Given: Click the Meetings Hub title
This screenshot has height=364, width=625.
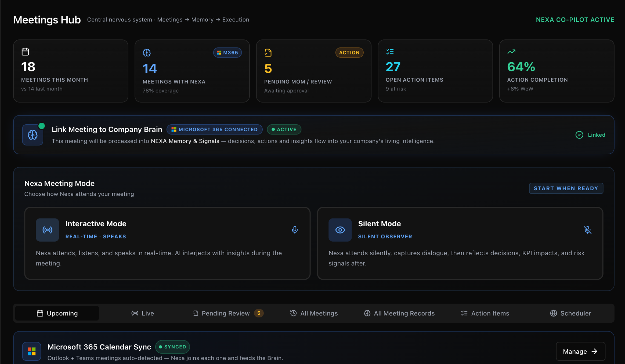Looking at the screenshot, I should (47, 20).
